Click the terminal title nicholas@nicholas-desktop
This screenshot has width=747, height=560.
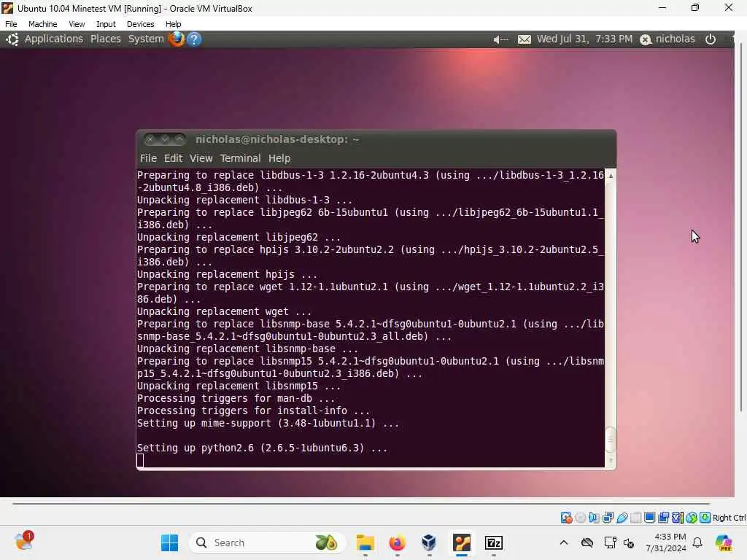tap(276, 139)
